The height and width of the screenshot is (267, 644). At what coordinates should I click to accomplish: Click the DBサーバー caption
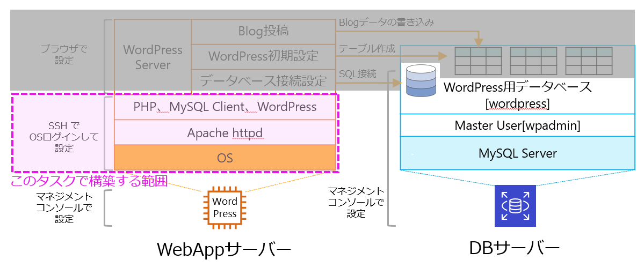(x=515, y=248)
